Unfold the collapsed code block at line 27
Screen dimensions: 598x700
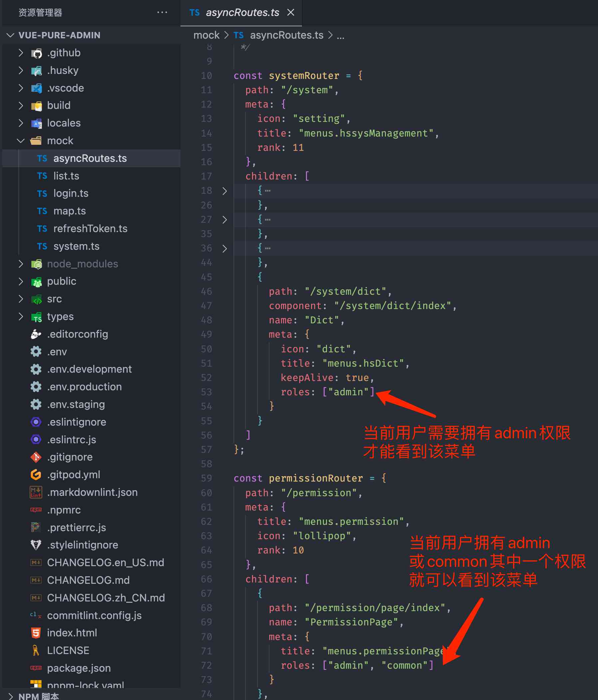tap(225, 219)
